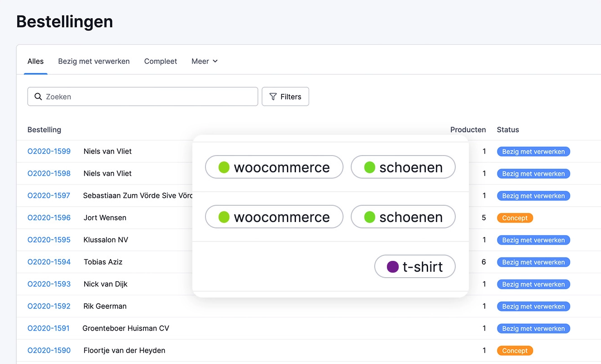The image size is (601, 364).
Task: Sort by the Producten column header
Action: point(467,130)
